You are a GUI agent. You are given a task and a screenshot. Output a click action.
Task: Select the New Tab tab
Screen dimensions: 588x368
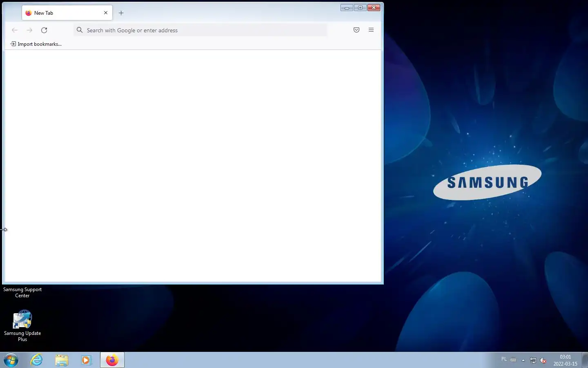tap(67, 13)
